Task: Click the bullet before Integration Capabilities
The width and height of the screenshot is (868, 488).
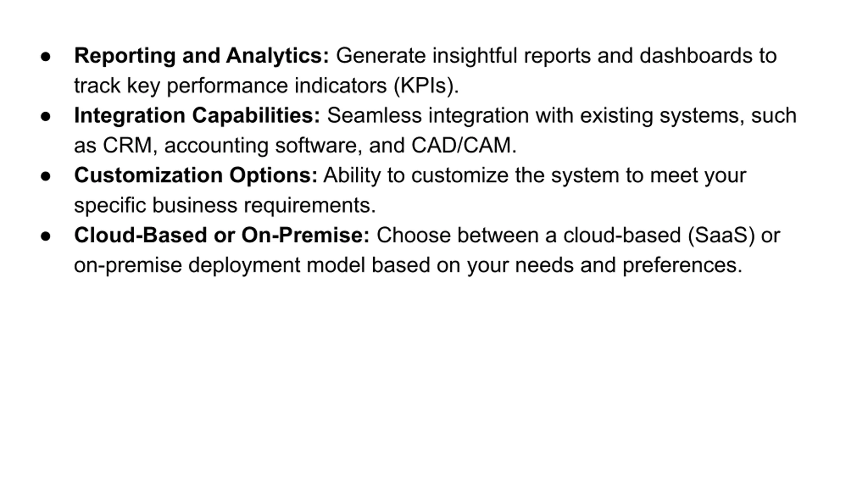Action: click(45, 117)
